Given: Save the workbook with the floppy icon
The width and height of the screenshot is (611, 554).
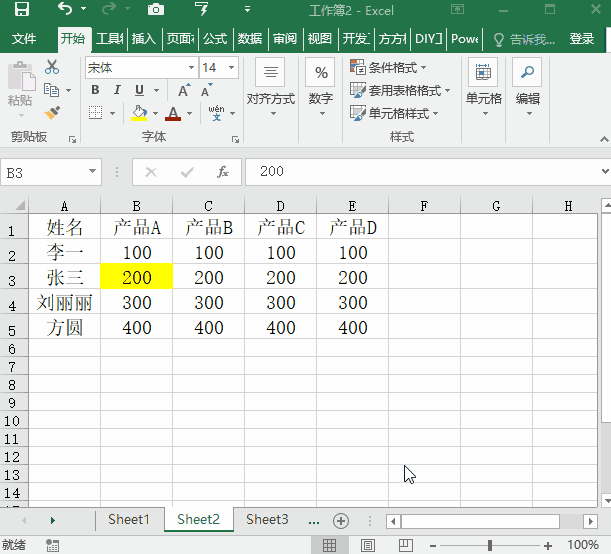Looking at the screenshot, I should (22, 9).
